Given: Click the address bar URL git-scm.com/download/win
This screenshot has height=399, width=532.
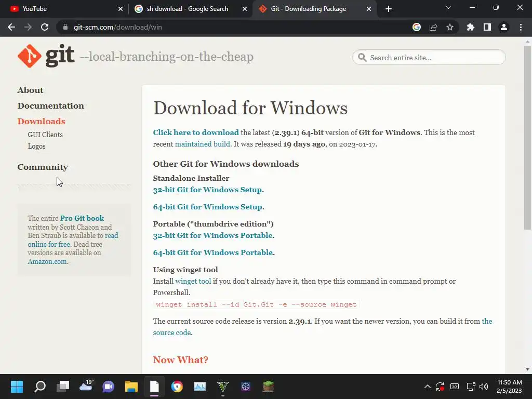Looking at the screenshot, I should tap(117, 27).
